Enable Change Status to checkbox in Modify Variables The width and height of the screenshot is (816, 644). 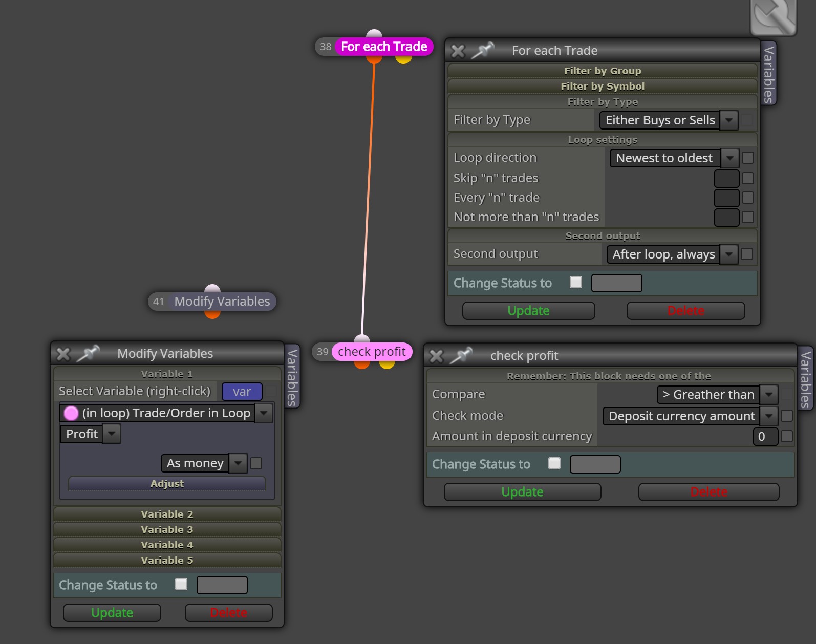(x=181, y=584)
